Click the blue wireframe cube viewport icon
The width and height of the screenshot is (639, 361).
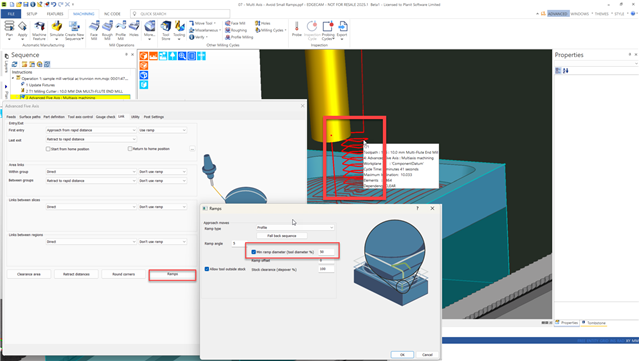[x=143, y=75]
